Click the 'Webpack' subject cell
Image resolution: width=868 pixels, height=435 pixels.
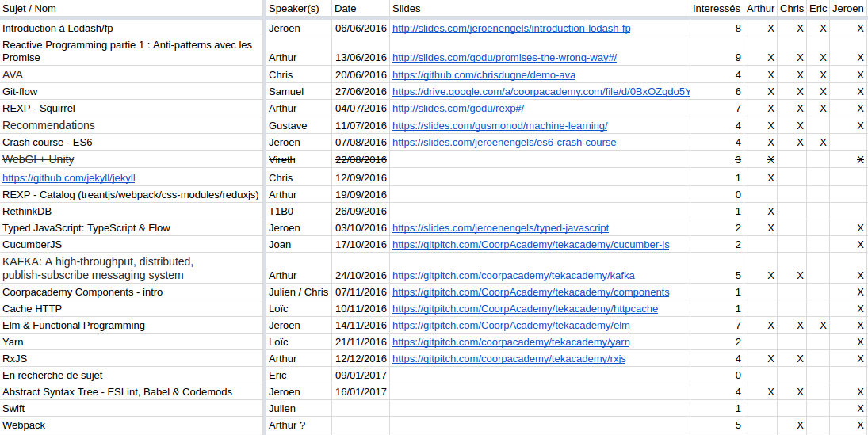click(132, 425)
